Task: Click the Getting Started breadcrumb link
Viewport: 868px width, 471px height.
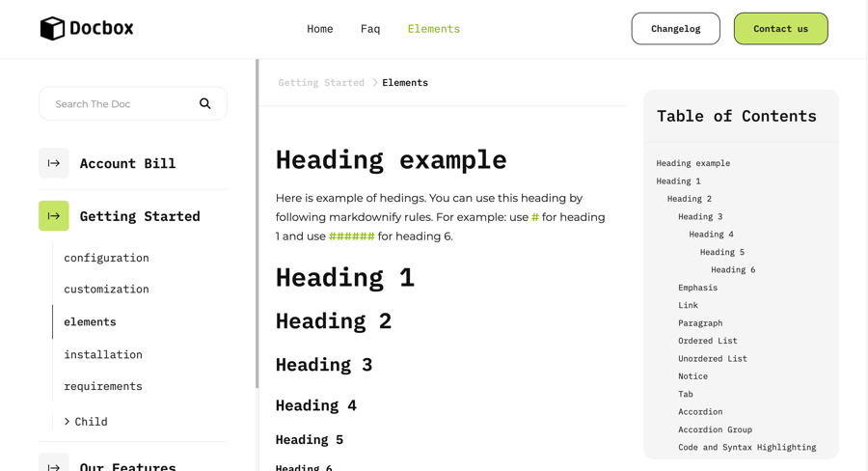Action: click(321, 83)
